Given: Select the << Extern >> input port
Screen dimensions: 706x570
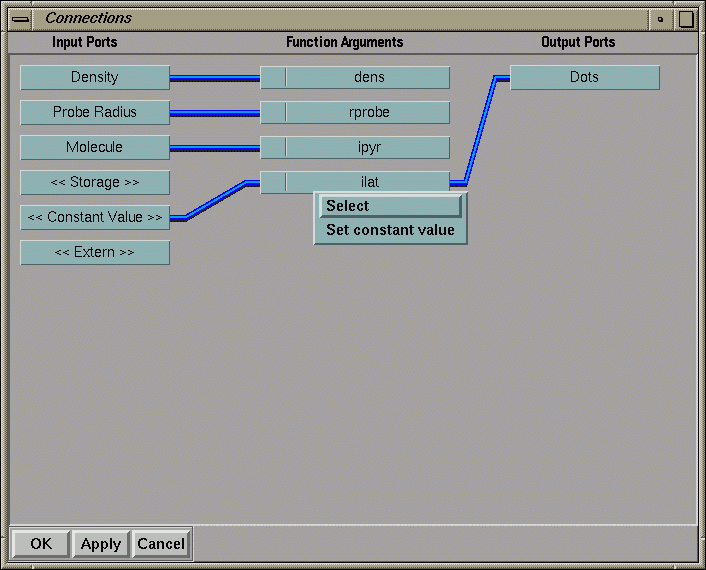Looking at the screenshot, I should point(95,253).
